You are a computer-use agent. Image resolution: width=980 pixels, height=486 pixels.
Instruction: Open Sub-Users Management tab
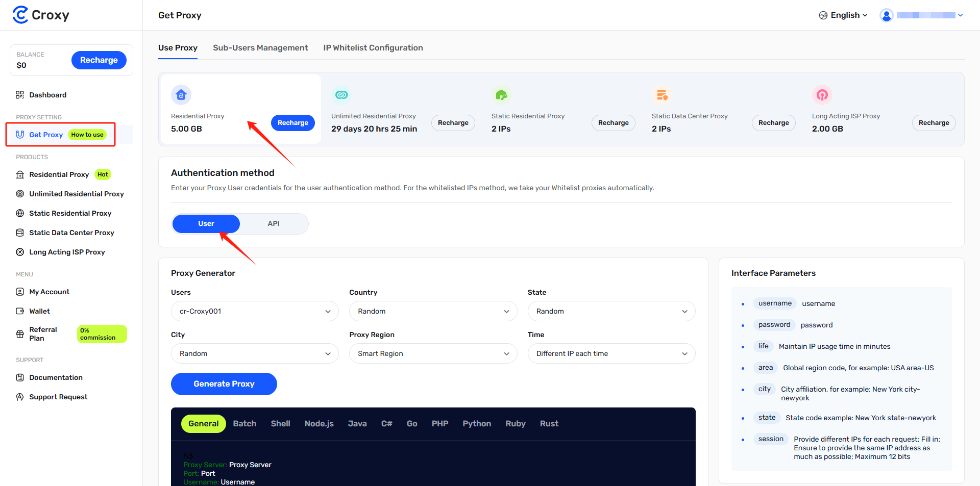click(260, 48)
